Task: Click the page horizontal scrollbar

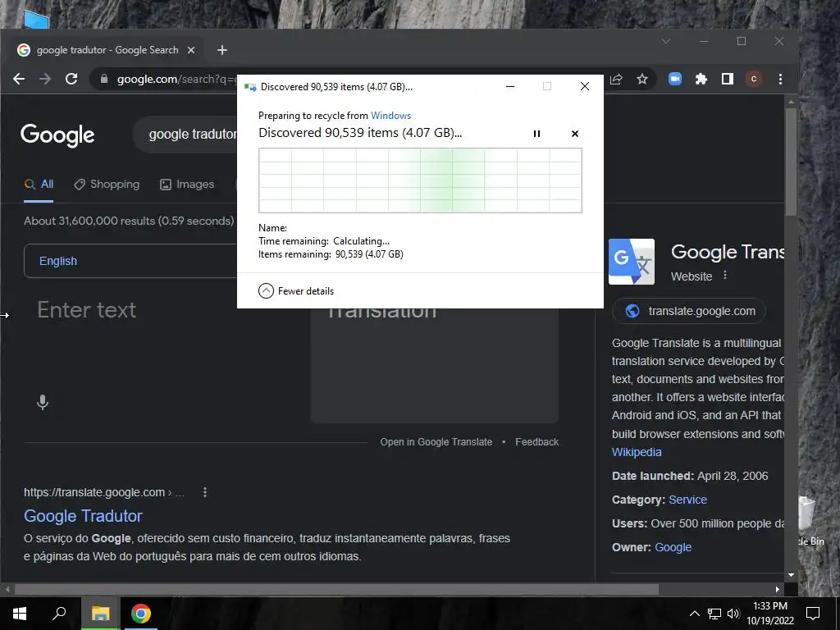Action: tap(336, 589)
